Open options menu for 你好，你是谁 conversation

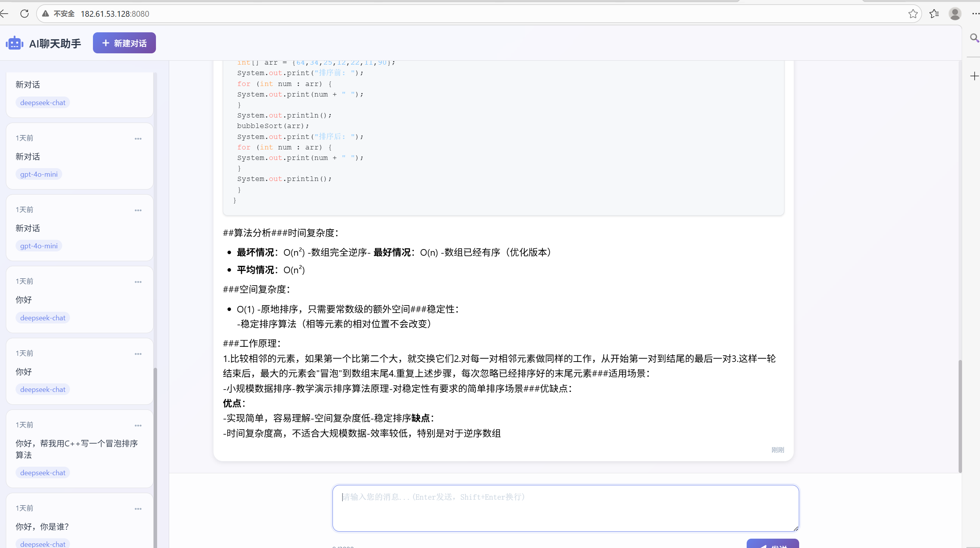pyautogui.click(x=138, y=509)
